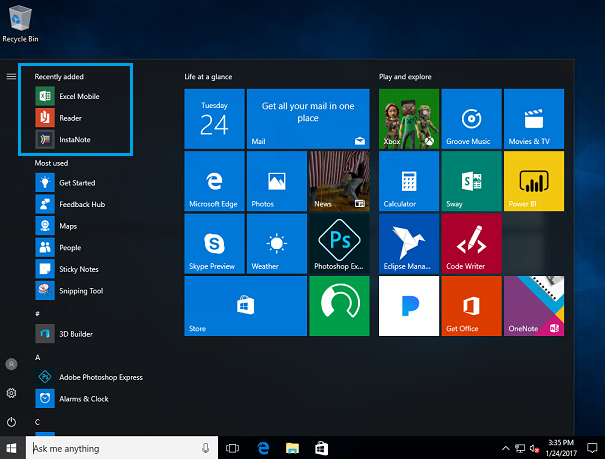605x459 pixels.
Task: Open the user account icon
Action: click(12, 364)
